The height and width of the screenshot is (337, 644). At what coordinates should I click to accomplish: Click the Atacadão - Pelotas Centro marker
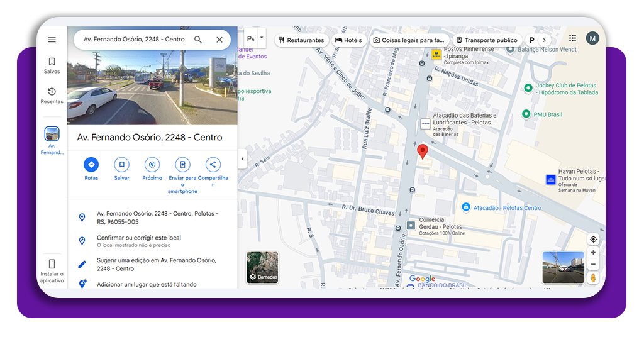point(466,207)
